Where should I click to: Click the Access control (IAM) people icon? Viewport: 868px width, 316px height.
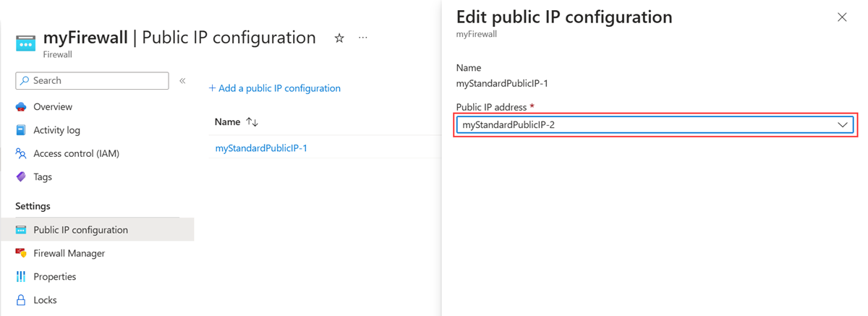coord(21,153)
